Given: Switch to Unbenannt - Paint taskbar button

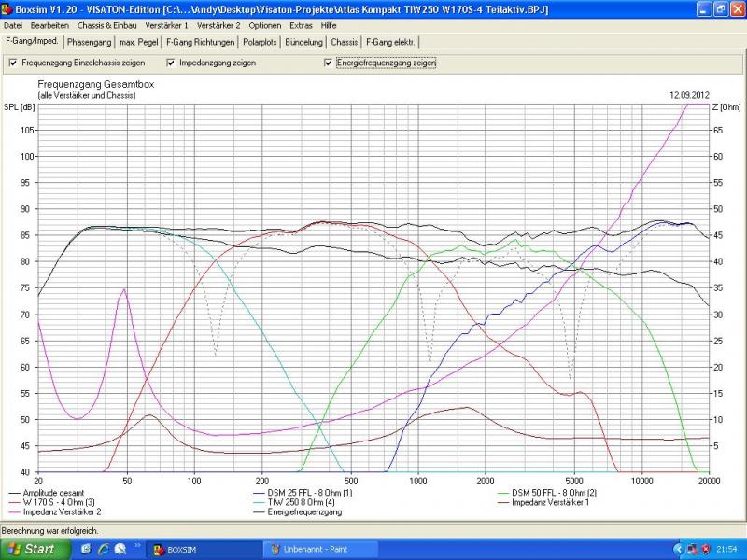Looking at the screenshot, I should pos(316,549).
